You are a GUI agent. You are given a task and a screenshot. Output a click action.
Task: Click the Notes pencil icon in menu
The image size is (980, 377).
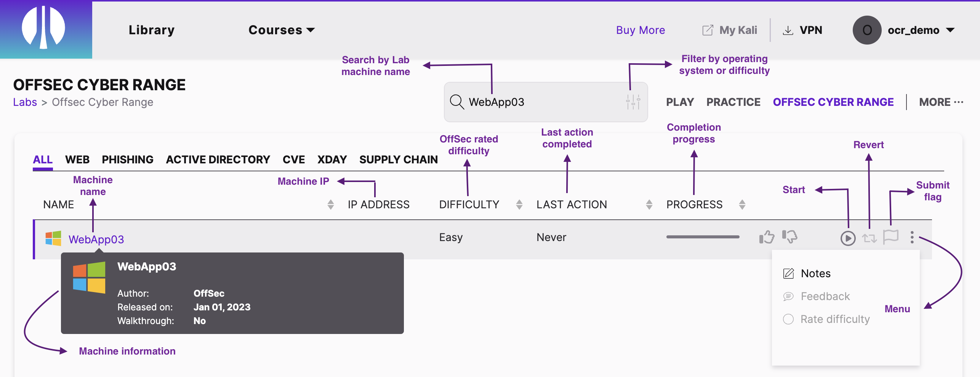pyautogui.click(x=788, y=273)
